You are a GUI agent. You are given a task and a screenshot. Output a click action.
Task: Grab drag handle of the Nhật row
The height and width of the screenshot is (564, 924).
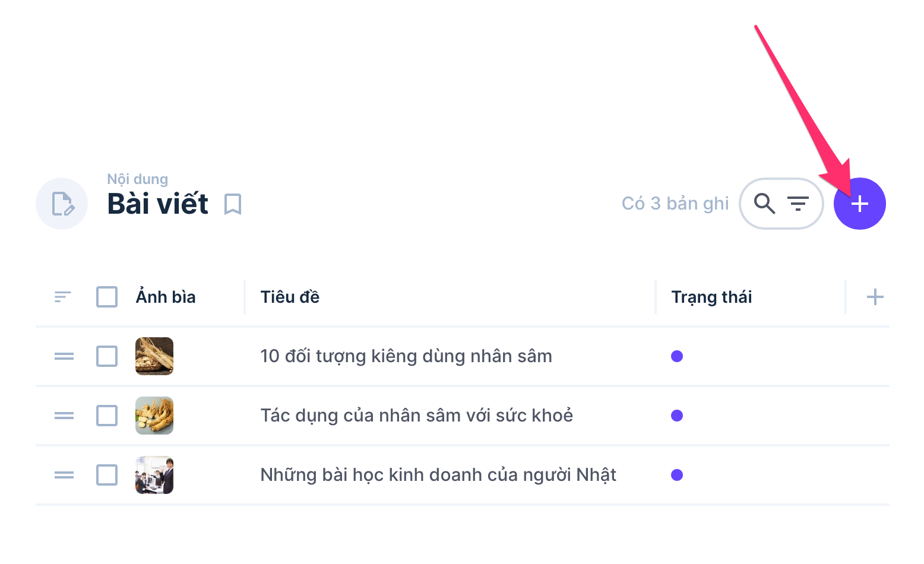tap(64, 475)
